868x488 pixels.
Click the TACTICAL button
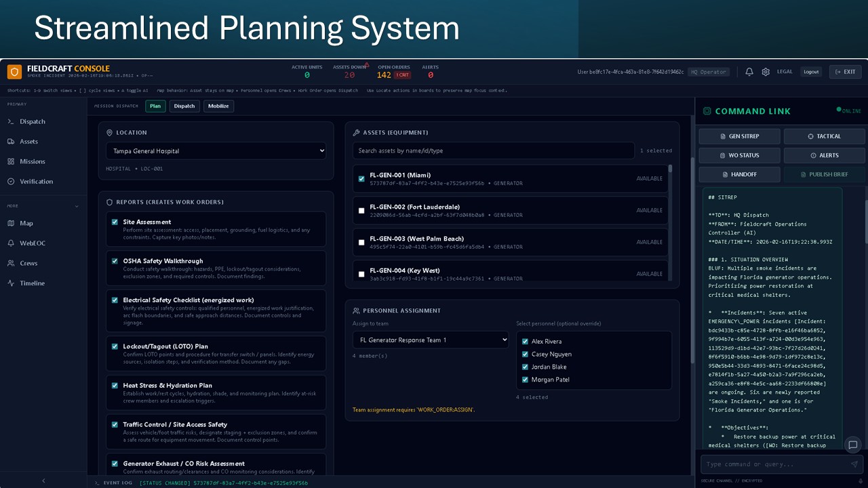coord(825,136)
